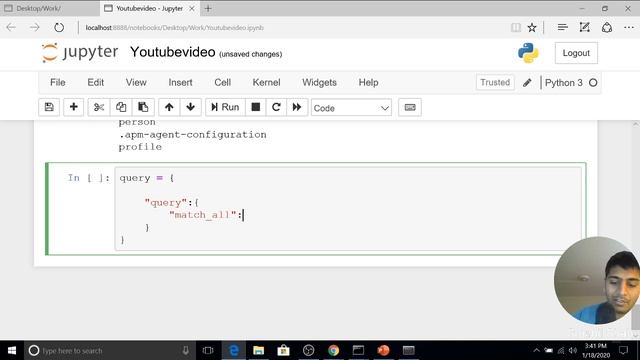The height and width of the screenshot is (360, 640).
Task: Open the Help menu
Action: click(368, 82)
